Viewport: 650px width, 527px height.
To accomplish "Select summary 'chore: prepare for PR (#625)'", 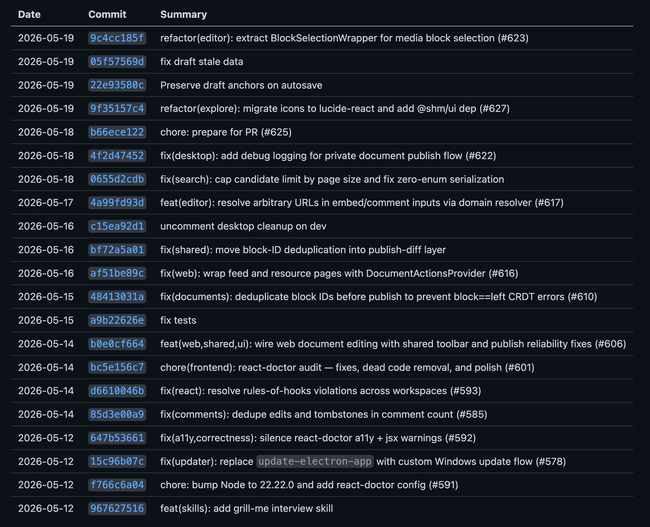I will pos(226,132).
